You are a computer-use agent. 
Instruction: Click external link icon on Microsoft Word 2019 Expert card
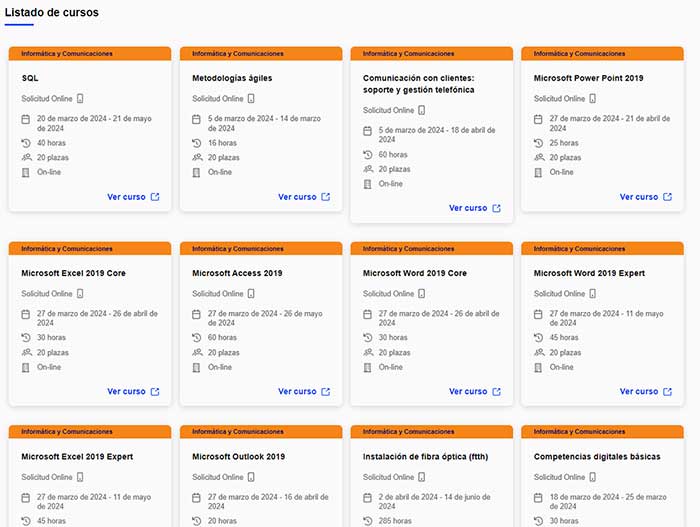click(668, 392)
